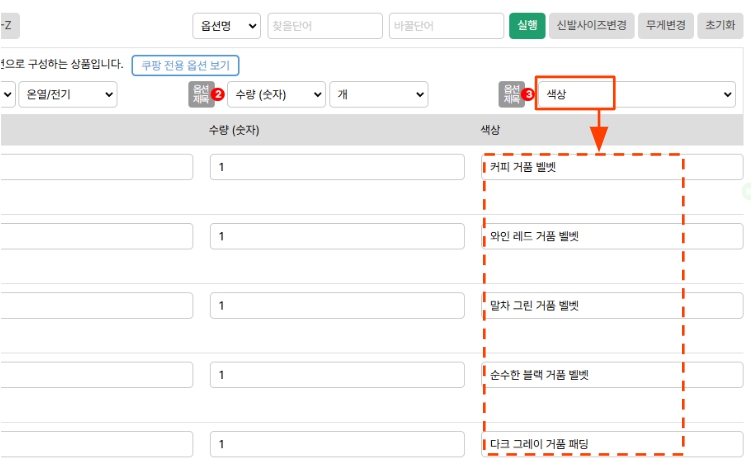Click the 다크 그레이 거품 패딩 field

point(612,443)
